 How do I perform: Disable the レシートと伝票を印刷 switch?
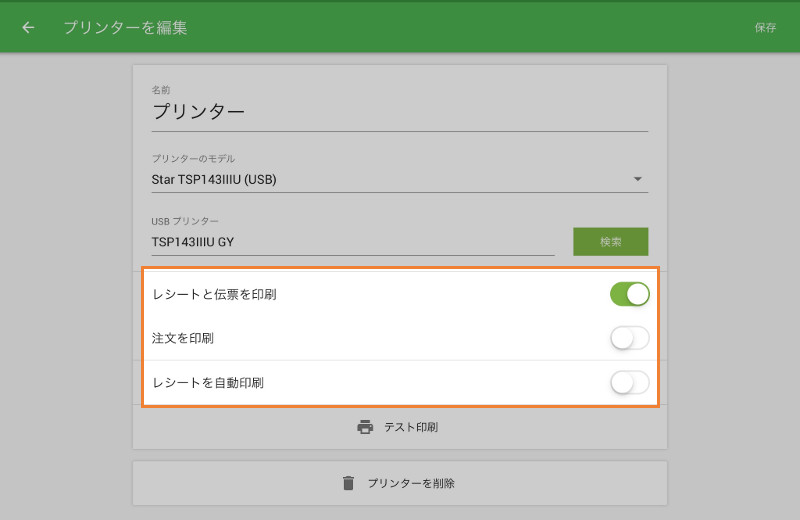pos(630,294)
